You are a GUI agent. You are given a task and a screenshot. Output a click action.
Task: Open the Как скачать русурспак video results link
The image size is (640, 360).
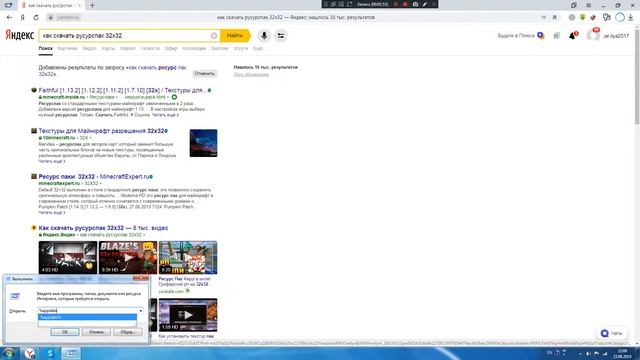(x=103, y=228)
